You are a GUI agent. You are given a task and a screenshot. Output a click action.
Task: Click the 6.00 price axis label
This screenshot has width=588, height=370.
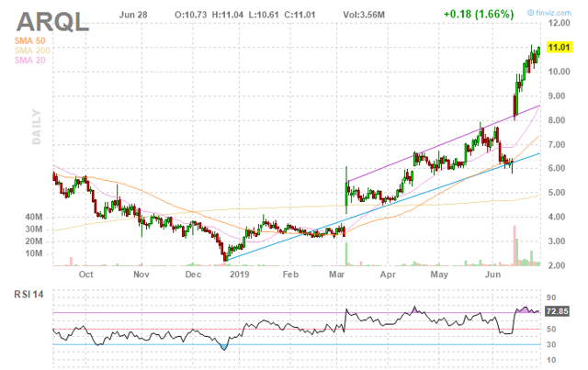point(557,168)
